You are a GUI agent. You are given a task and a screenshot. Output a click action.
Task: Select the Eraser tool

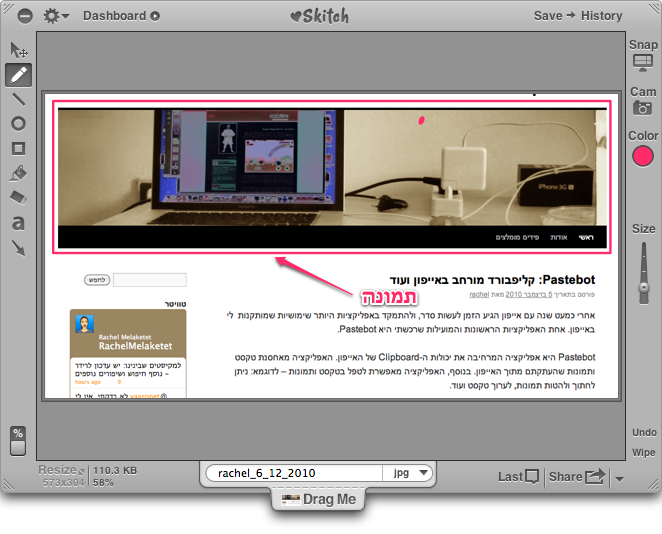pos(18,198)
